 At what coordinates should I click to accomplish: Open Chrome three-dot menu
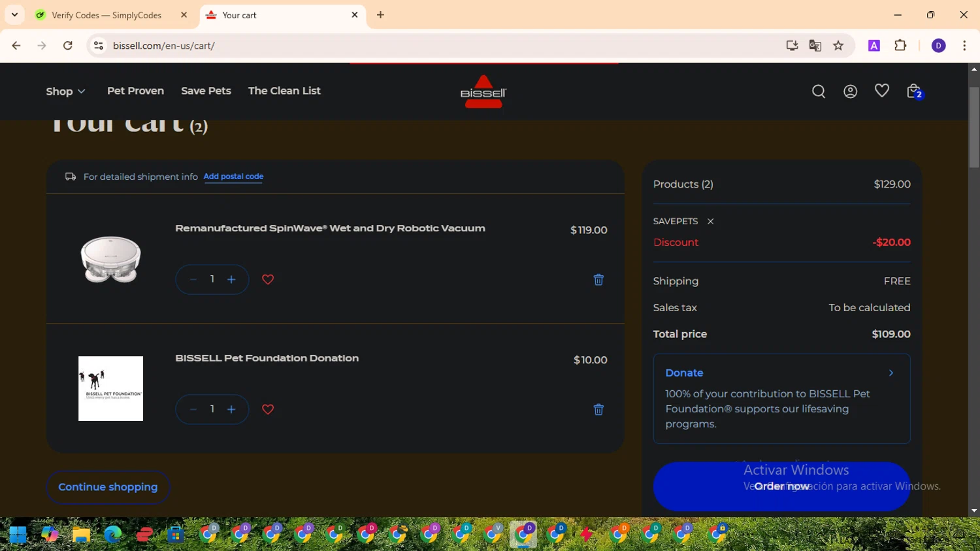pyautogui.click(x=964, y=46)
